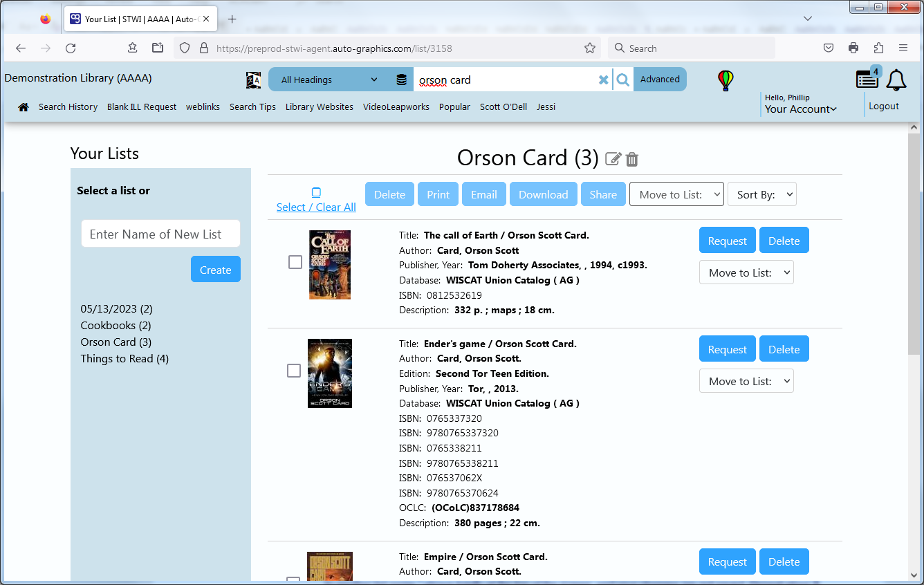Screen dimensions: 924x585
Task: Open Jessi menu item
Action: coord(546,107)
